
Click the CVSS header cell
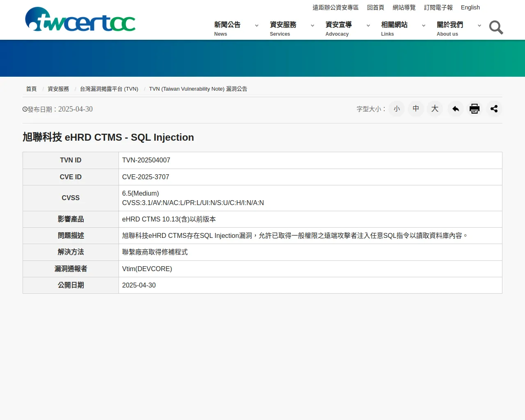point(71,198)
